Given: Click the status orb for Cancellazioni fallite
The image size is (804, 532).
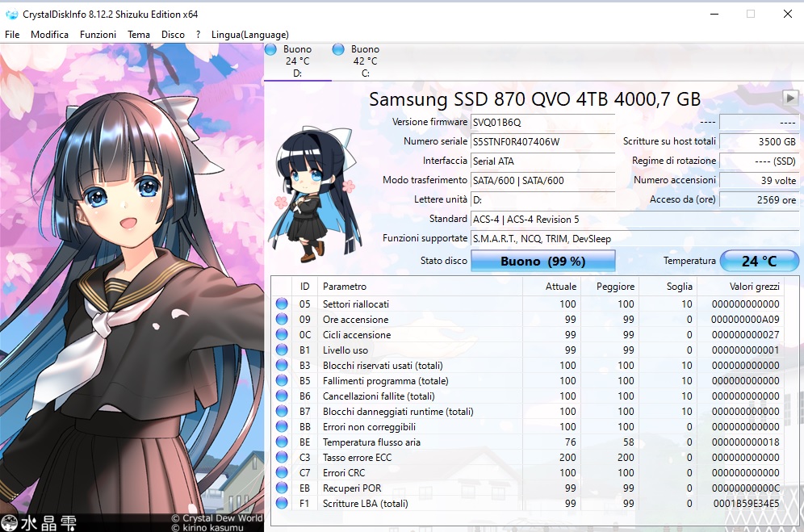Looking at the screenshot, I should point(282,396).
